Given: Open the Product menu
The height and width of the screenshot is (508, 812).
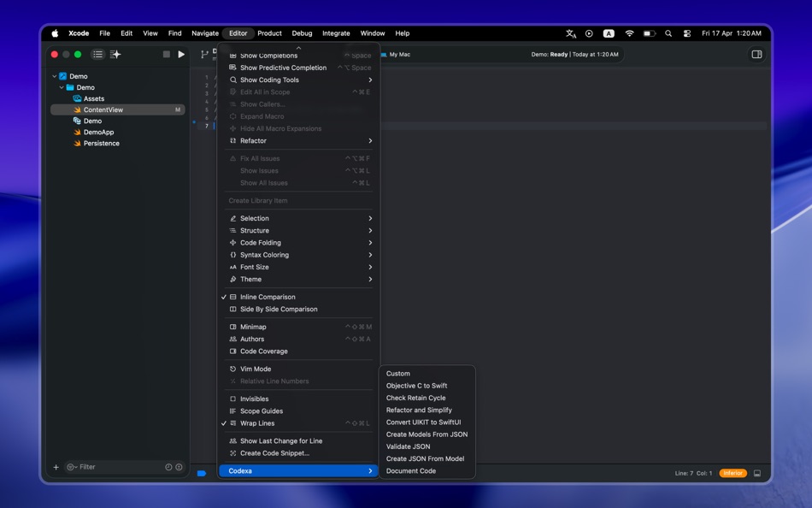Looking at the screenshot, I should pyautogui.click(x=269, y=33).
